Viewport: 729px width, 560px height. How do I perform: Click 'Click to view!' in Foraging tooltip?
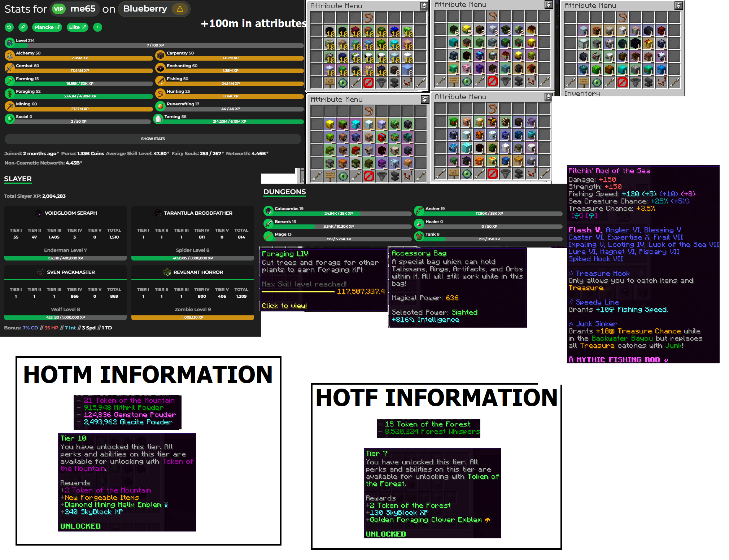(284, 306)
